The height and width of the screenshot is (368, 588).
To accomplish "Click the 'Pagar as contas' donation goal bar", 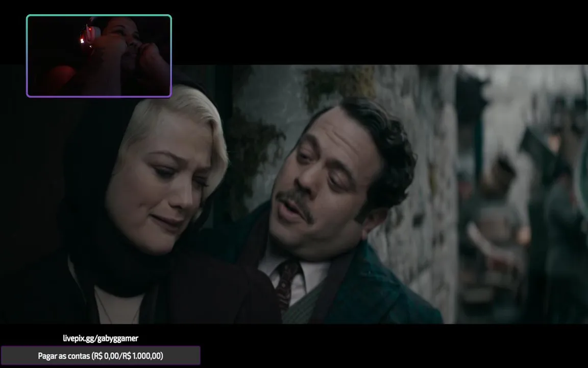I will click(x=101, y=356).
